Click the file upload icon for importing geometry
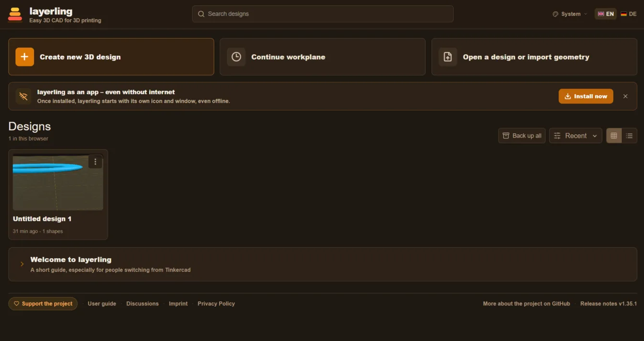Viewport: 644px width, 341px height. [447, 57]
